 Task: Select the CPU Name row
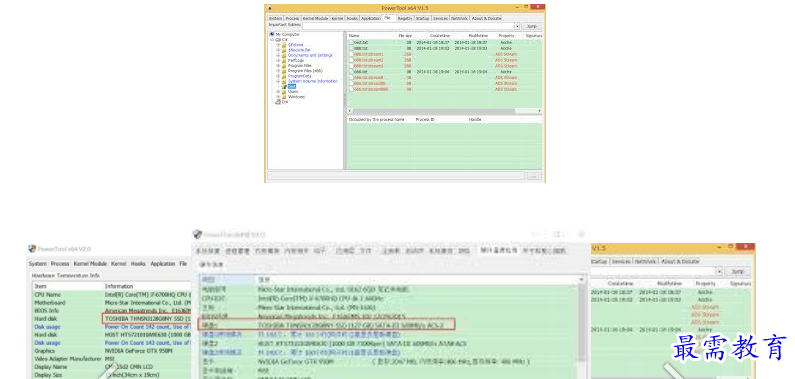pyautogui.click(x=112, y=294)
